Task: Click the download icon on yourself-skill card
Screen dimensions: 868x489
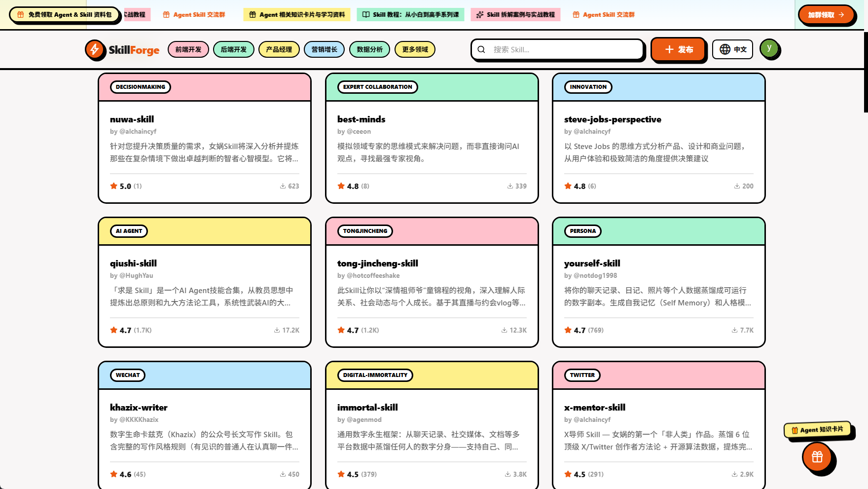Action: [734, 330]
